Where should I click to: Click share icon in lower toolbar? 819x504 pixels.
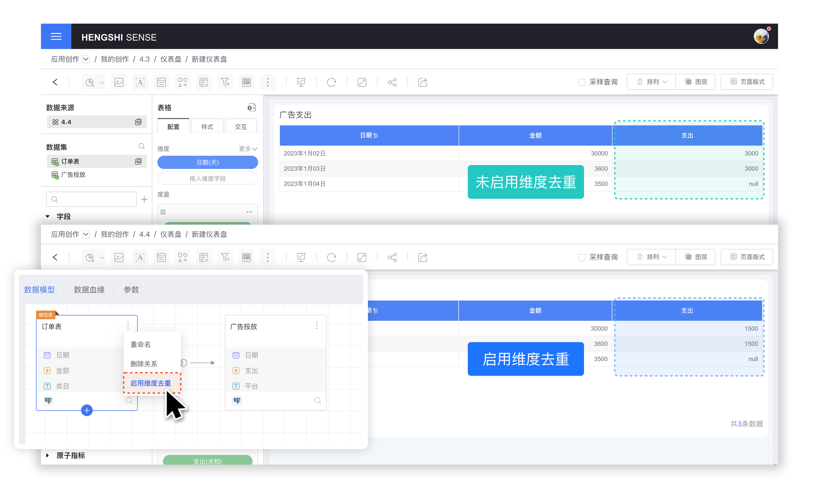click(392, 257)
